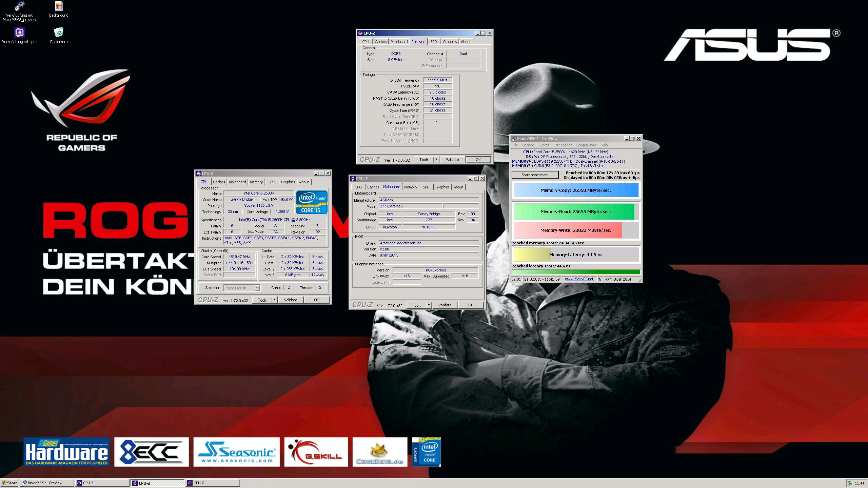Open the www.MaxxPI.net link
Viewport: 868px width, 488px height.
[579, 279]
